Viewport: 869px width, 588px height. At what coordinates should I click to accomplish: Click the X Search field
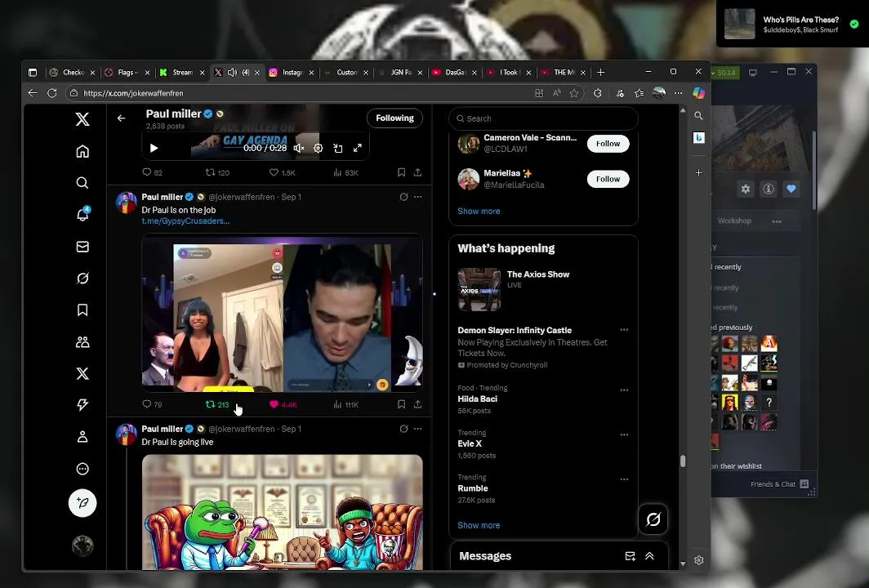click(x=543, y=118)
